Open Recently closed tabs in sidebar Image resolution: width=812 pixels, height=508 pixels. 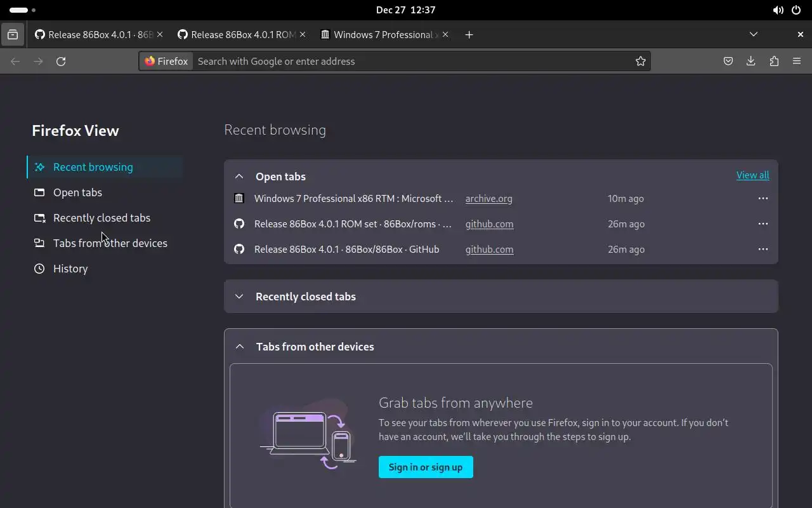(x=101, y=218)
